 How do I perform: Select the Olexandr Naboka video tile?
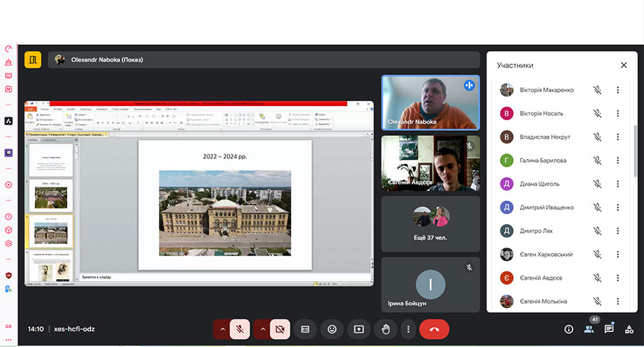click(x=430, y=102)
